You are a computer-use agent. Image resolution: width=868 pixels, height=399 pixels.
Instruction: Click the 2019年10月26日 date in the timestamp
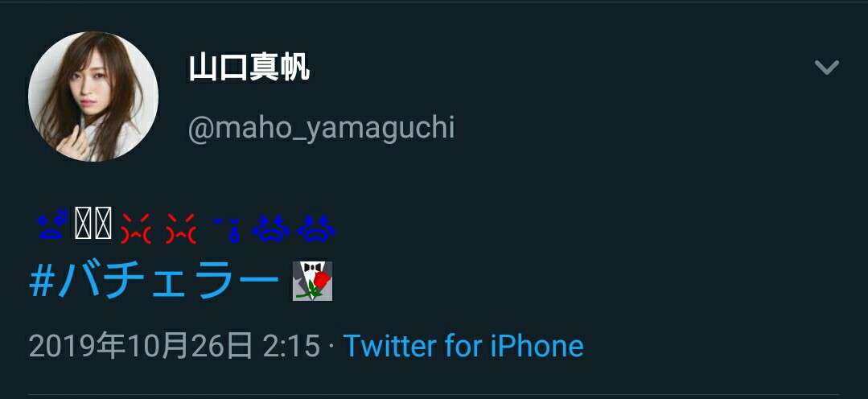[141, 346]
